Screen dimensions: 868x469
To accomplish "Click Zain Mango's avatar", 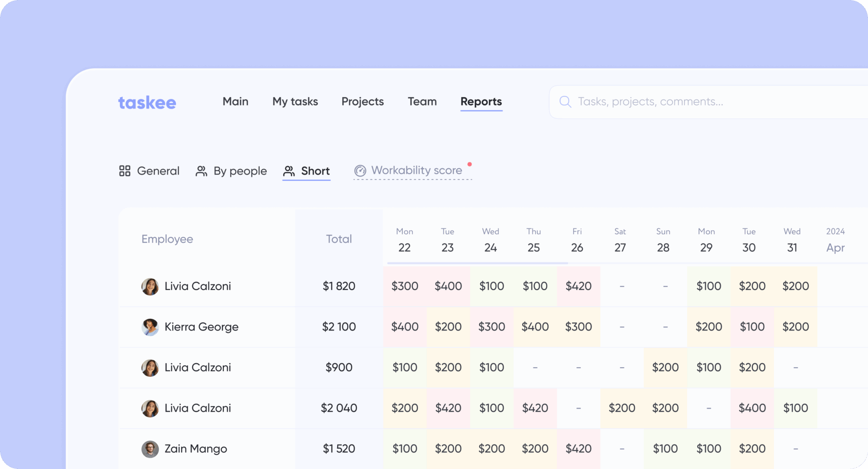I will 150,449.
